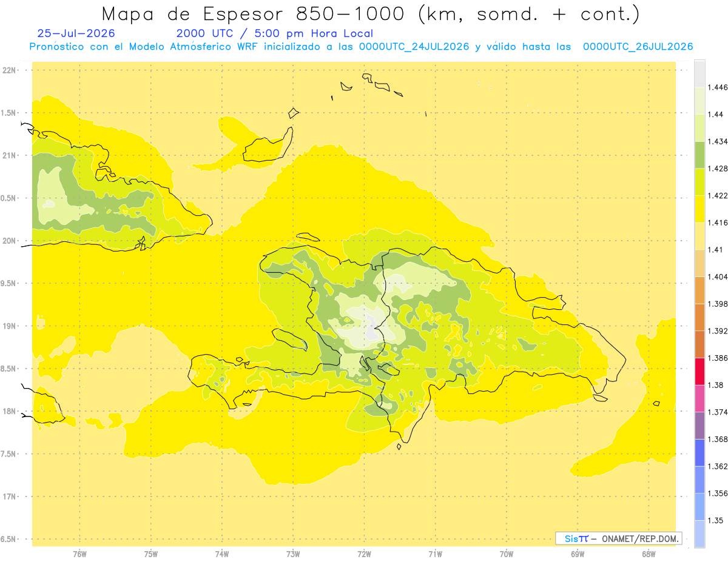Click the '6.5N' latitude label

point(8,539)
